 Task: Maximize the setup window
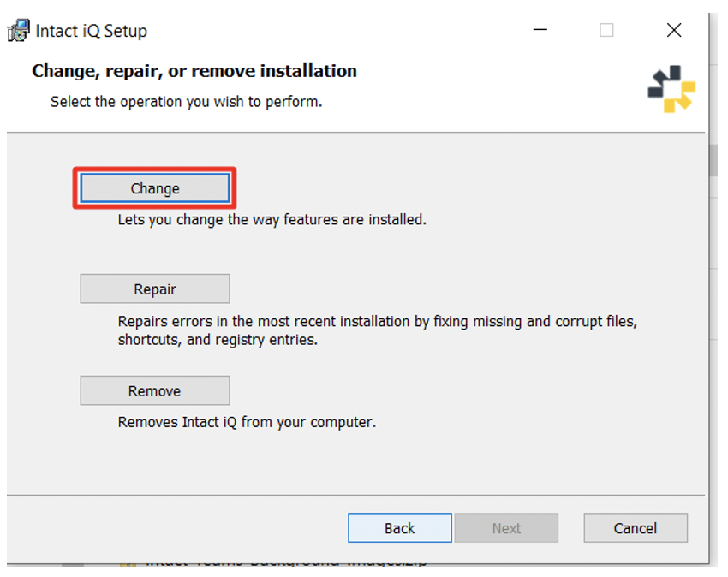point(606,30)
